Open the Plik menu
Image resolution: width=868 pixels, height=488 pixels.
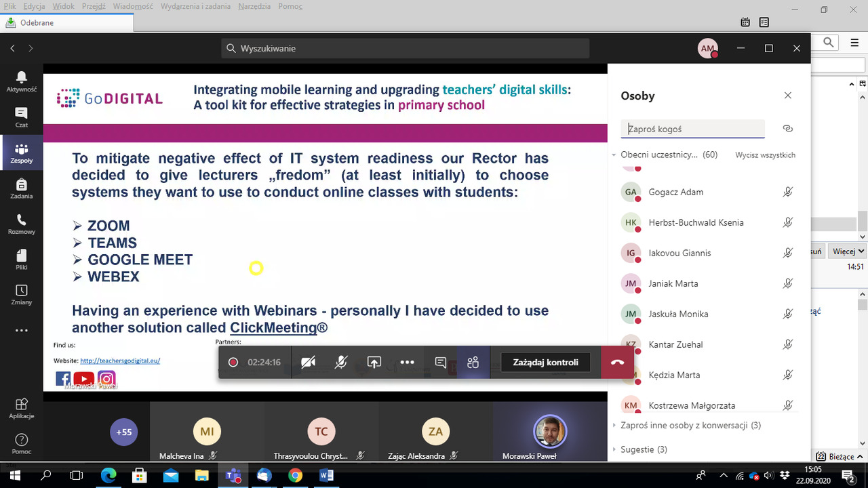[x=10, y=6]
